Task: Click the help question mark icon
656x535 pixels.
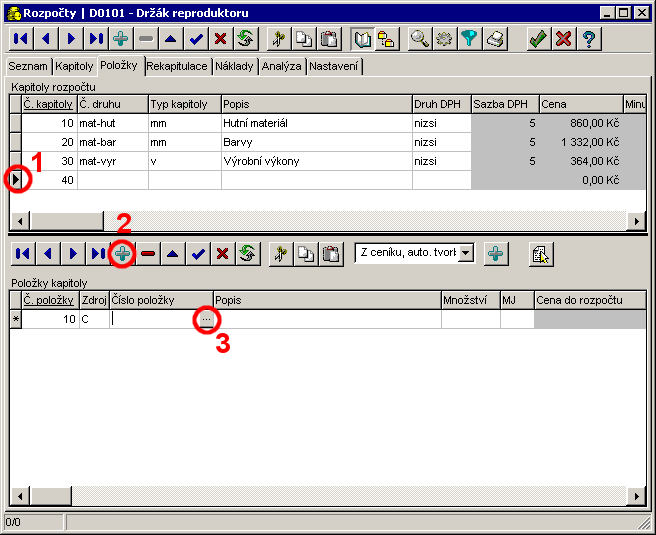Action: (590, 39)
